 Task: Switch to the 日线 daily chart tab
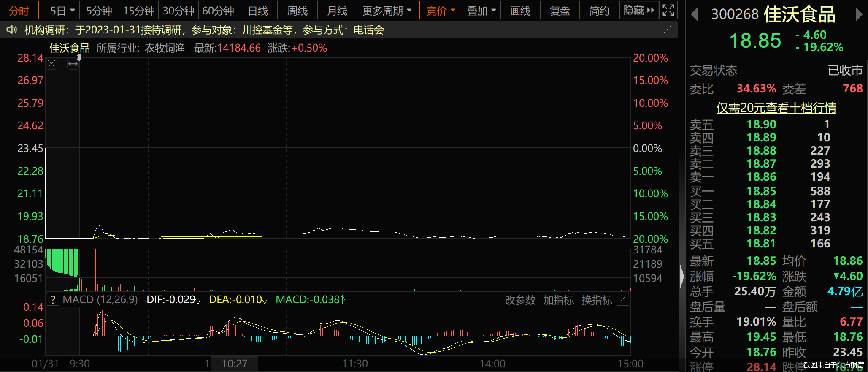[x=258, y=11]
